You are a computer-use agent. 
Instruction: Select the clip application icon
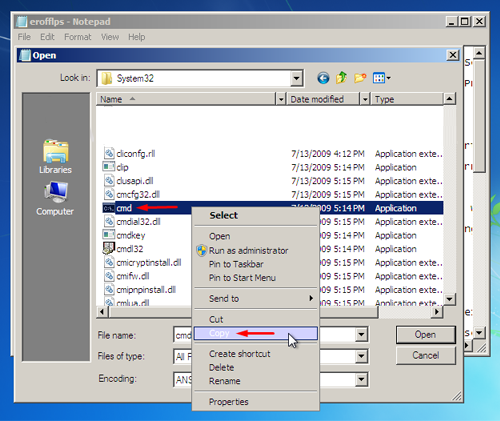click(x=108, y=167)
